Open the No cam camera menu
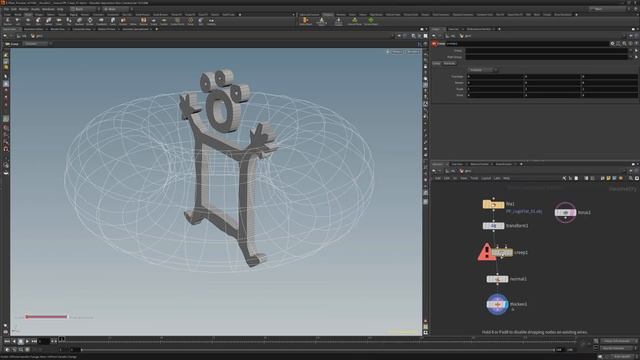 [413, 52]
